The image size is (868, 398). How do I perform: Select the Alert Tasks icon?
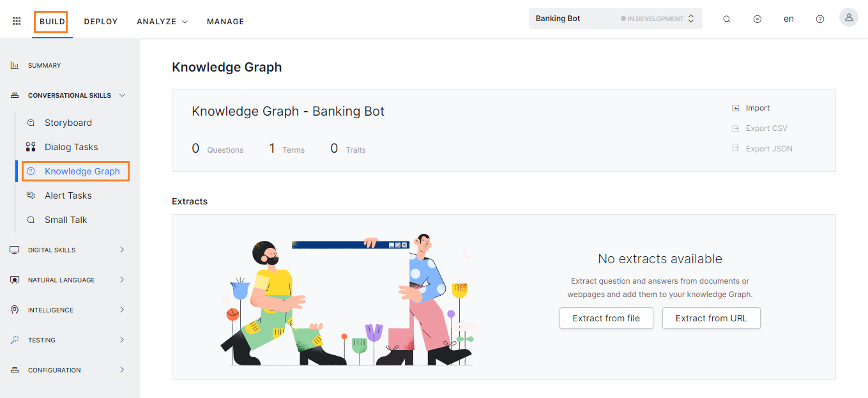(x=31, y=195)
